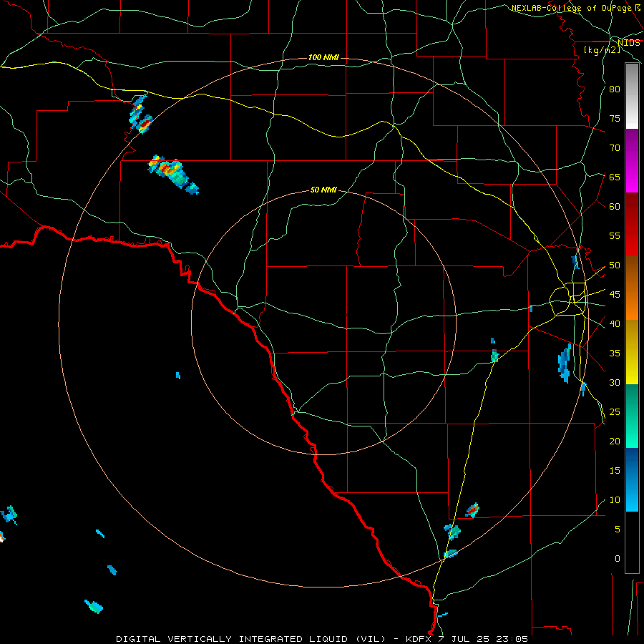644x644 pixels.
Task: Click the 20 value on the color scale
Action: click(x=615, y=441)
